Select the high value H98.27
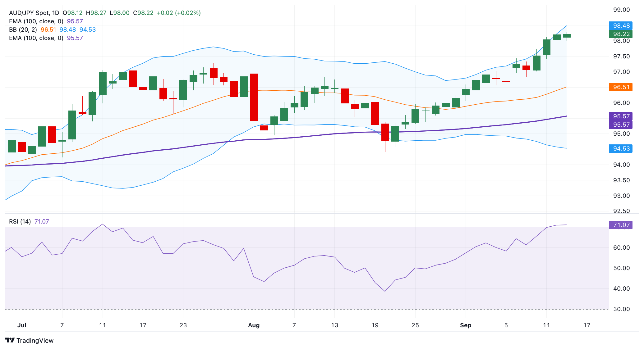The image size is (644, 349). (x=96, y=13)
